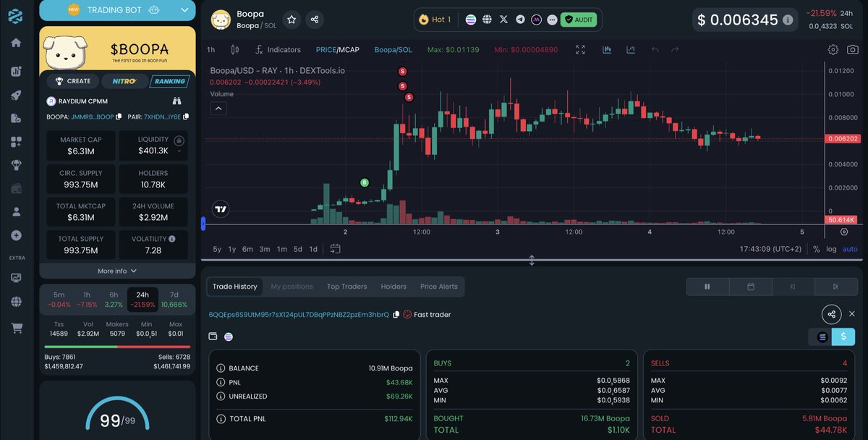The image size is (868, 440).
Task: Open the globe icon in the left sidebar
Action: pyautogui.click(x=16, y=301)
